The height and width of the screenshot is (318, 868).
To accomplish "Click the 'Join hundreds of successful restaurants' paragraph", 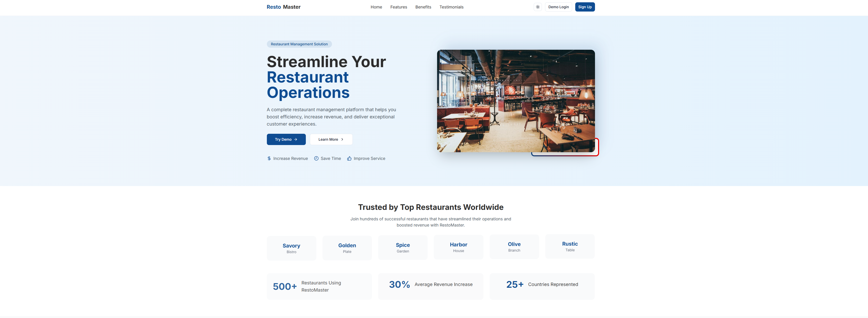I will [x=431, y=222].
